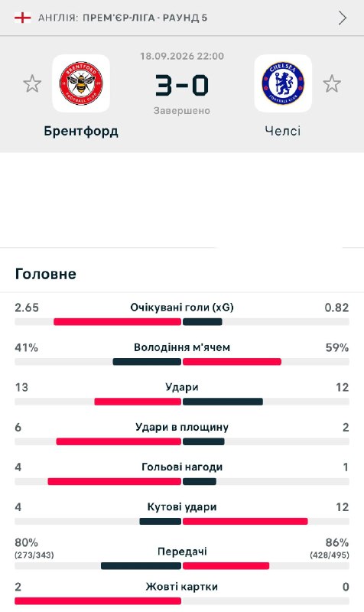This screenshot has height=612, width=364.
Task: Select the Брентфорд team name
Action: coord(81,131)
